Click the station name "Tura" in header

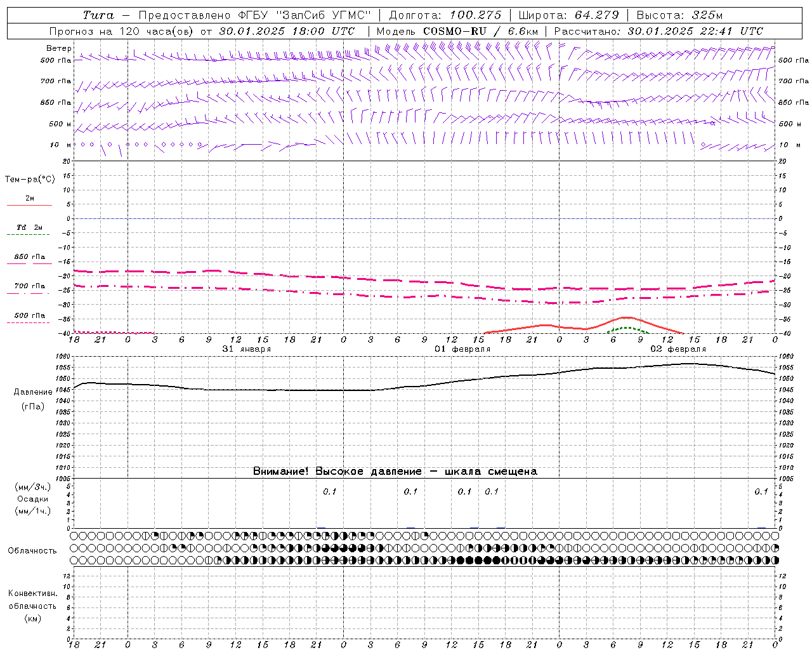98,15
